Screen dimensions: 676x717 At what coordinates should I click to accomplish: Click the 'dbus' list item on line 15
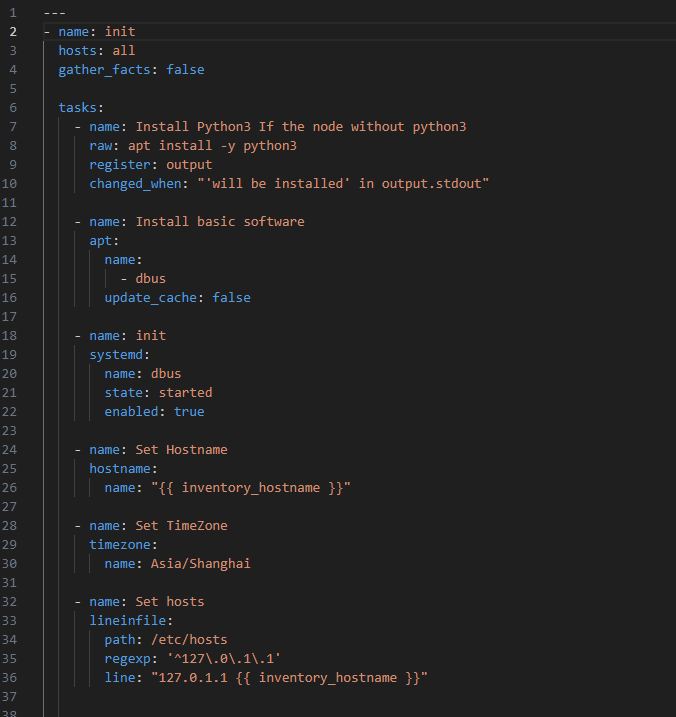(150, 279)
